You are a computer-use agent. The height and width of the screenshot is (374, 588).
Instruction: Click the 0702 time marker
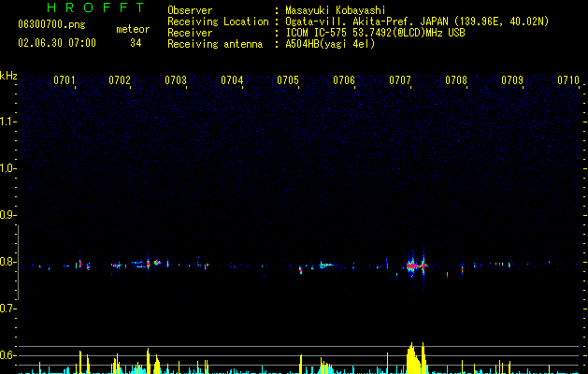tap(120, 80)
